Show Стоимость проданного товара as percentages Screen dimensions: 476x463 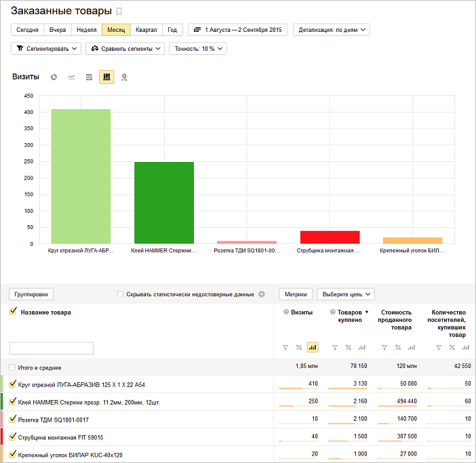(x=398, y=347)
